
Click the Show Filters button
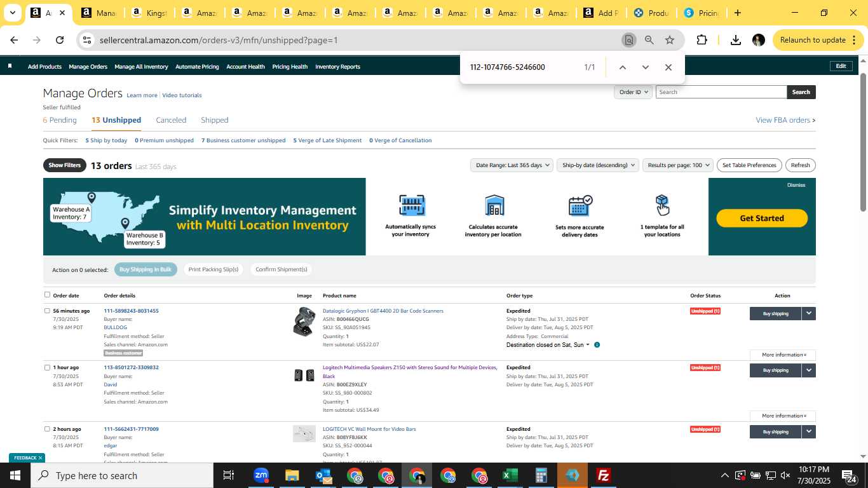pyautogui.click(x=65, y=165)
